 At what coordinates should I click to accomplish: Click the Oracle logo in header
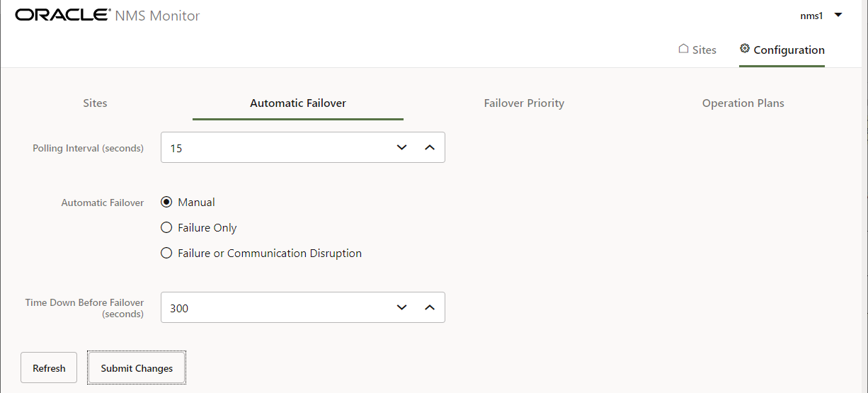point(63,15)
